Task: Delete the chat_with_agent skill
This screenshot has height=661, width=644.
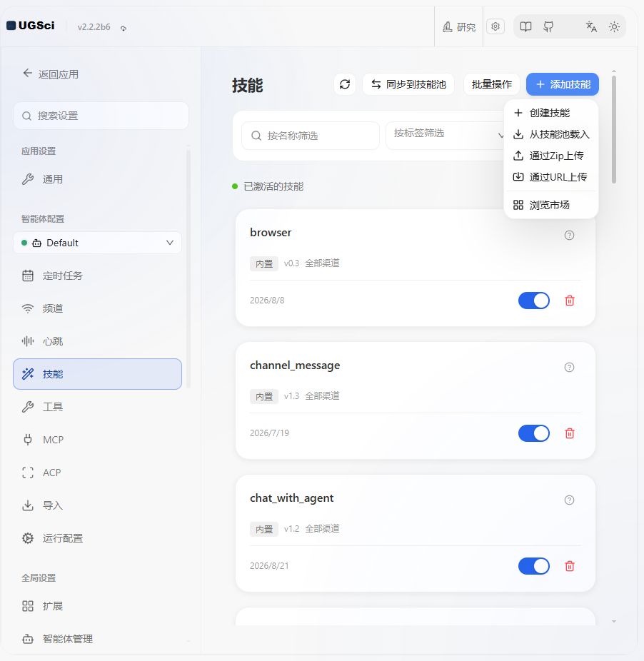Action: tap(570, 566)
